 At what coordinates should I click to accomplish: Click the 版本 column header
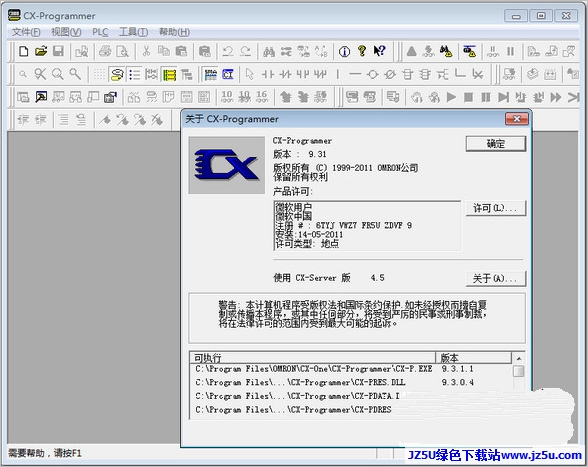[473, 357]
